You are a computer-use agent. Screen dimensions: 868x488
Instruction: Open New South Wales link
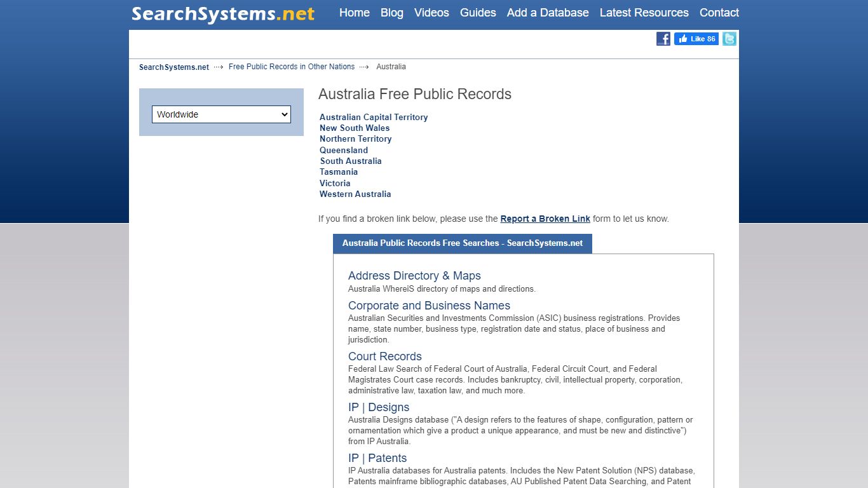click(355, 128)
